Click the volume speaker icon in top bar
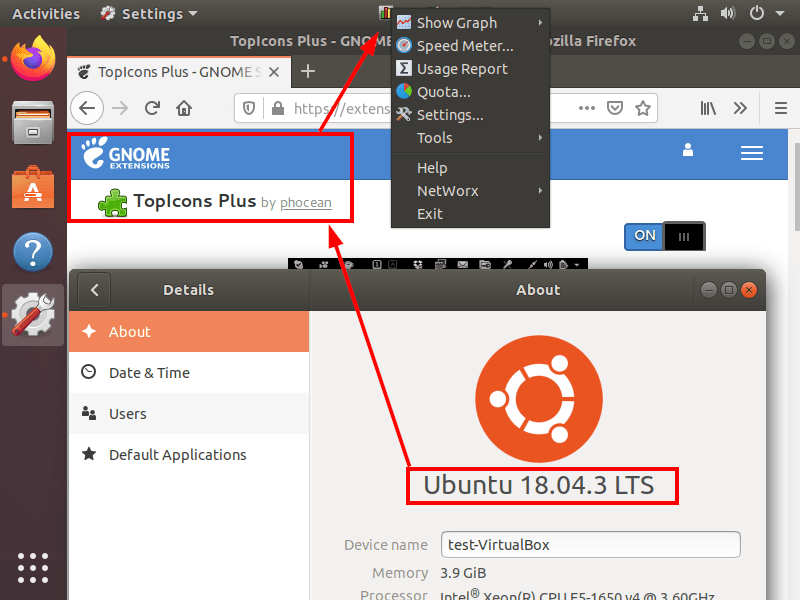Viewport: 800px width, 600px height. [x=728, y=13]
